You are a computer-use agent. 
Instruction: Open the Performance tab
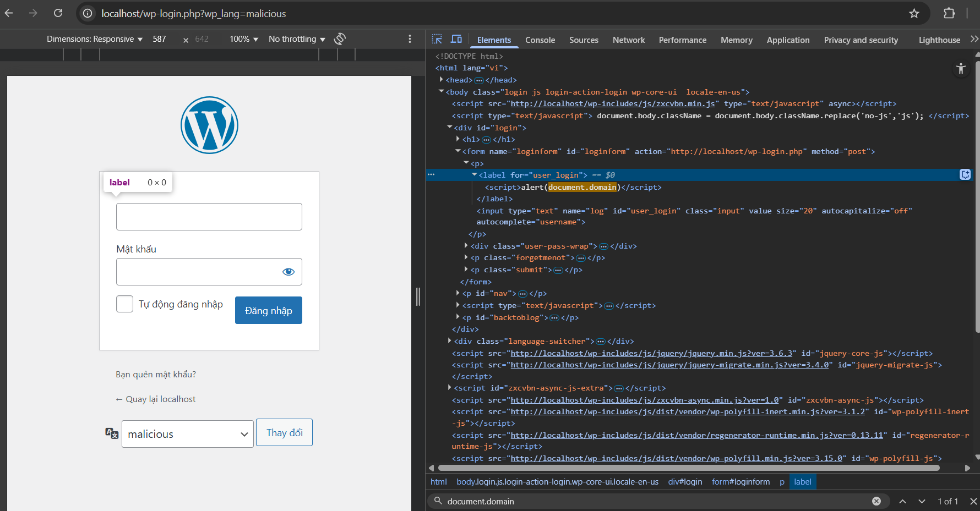click(683, 40)
